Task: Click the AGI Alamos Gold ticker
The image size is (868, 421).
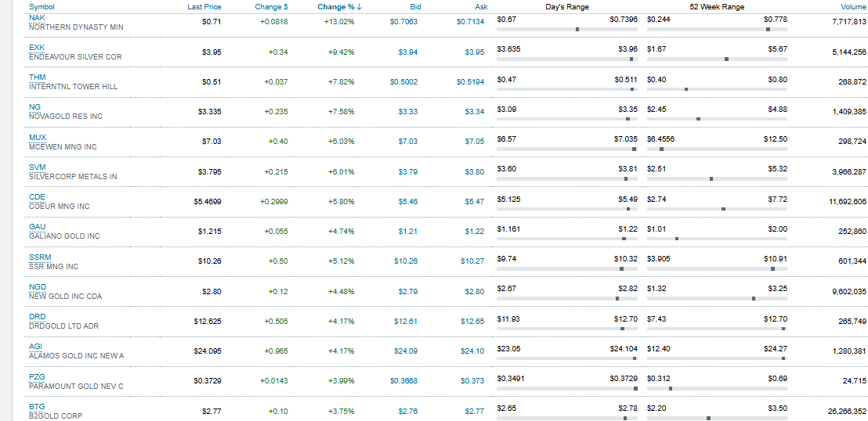Action: point(35,346)
